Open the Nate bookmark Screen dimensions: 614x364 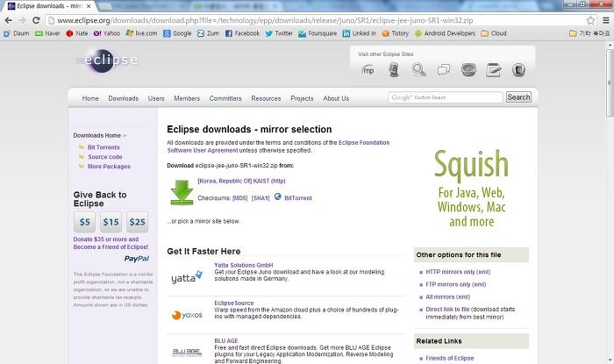pyautogui.click(x=77, y=33)
